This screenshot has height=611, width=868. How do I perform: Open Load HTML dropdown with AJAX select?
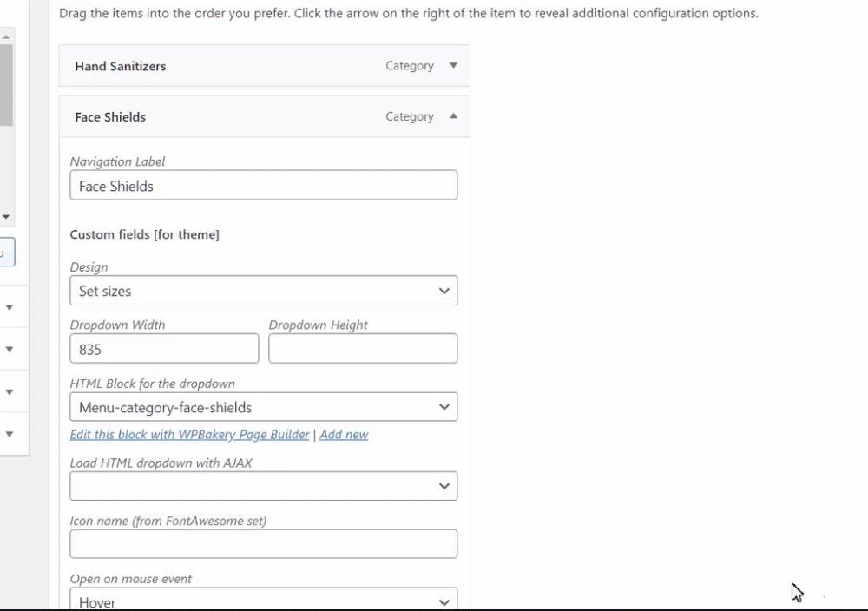tap(263, 486)
